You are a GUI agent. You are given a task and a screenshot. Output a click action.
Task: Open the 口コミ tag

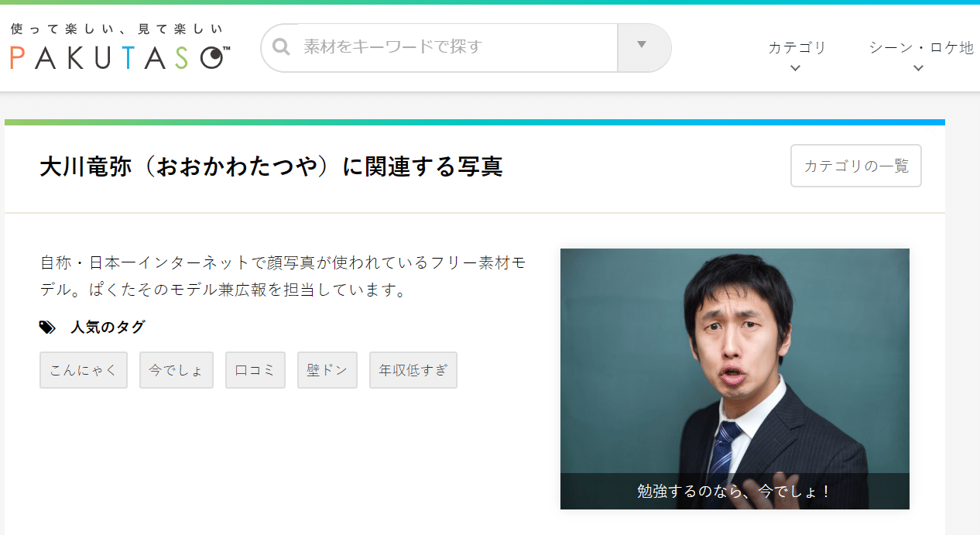[255, 370]
